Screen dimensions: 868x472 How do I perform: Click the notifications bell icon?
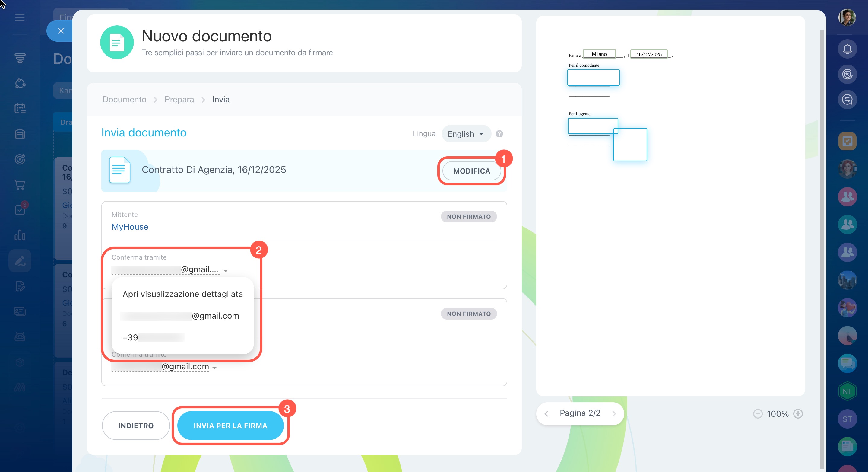(847, 49)
